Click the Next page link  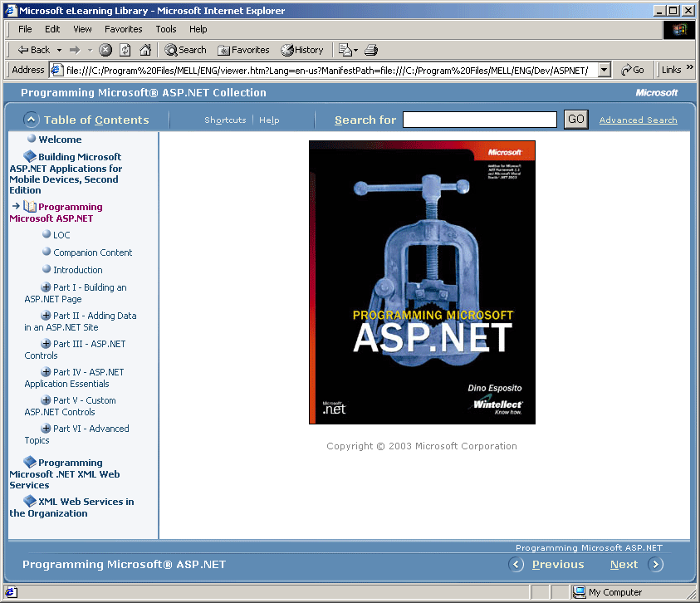click(x=624, y=565)
